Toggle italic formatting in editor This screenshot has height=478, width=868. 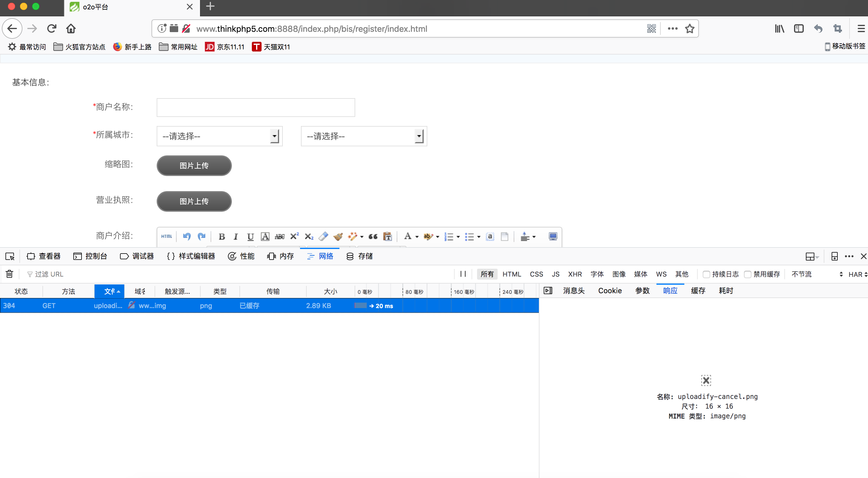click(x=236, y=237)
